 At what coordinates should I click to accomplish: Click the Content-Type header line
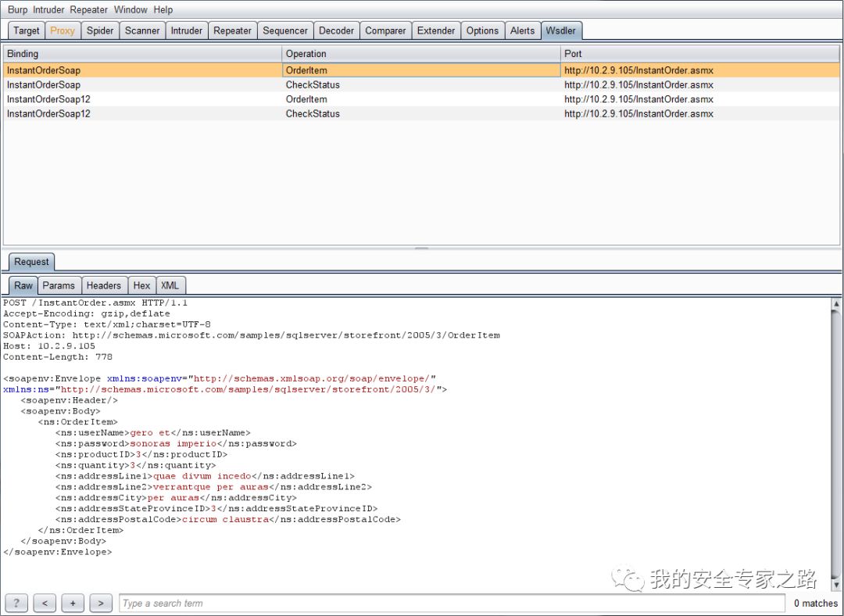click(x=106, y=324)
